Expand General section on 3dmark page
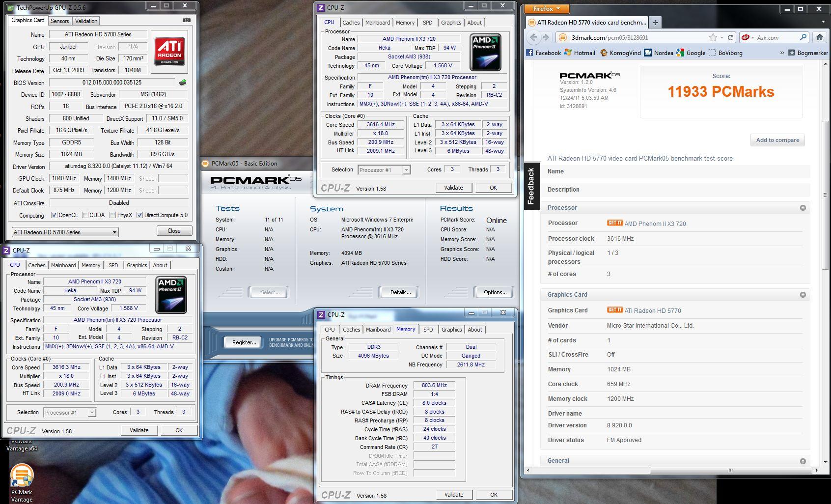831x504 pixels. pyautogui.click(x=803, y=461)
